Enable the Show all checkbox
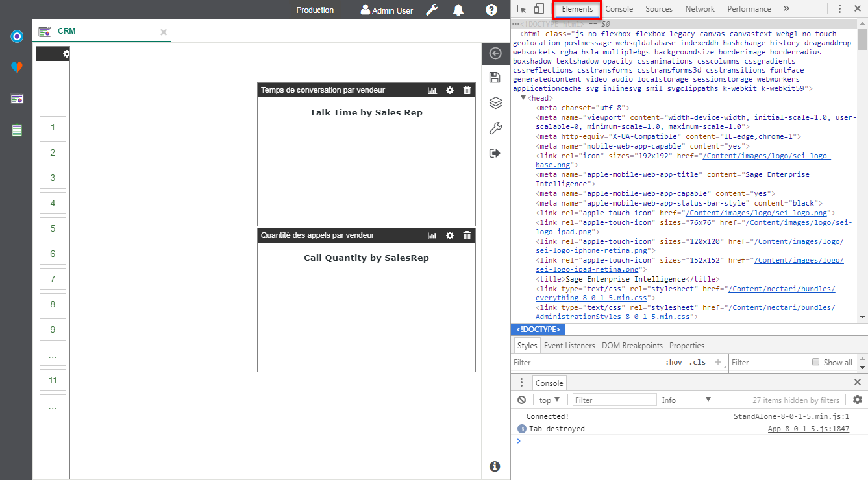The width and height of the screenshot is (868, 480). pyautogui.click(x=816, y=362)
